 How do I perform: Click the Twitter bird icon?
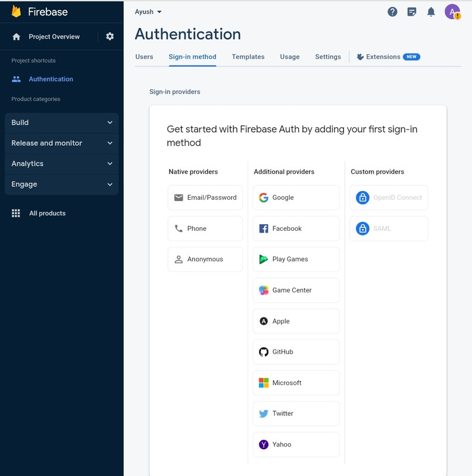[x=264, y=414]
